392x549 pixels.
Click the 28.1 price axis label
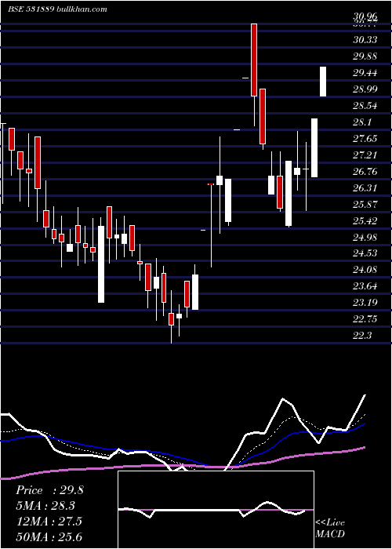coord(362,122)
